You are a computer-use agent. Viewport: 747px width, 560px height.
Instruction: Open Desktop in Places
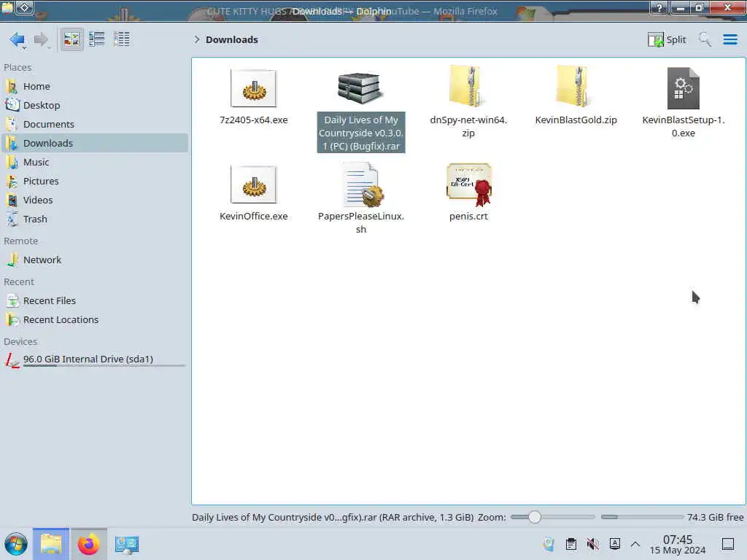pos(95,105)
